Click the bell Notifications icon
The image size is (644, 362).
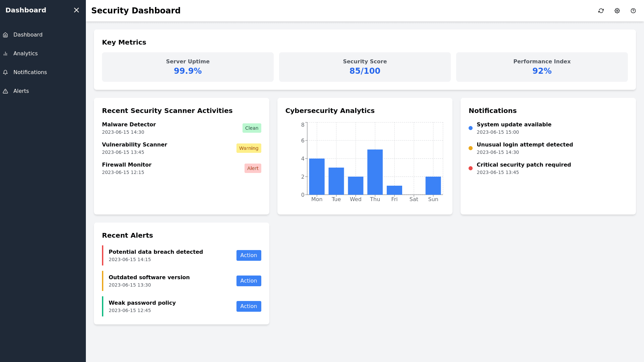tap(5, 72)
